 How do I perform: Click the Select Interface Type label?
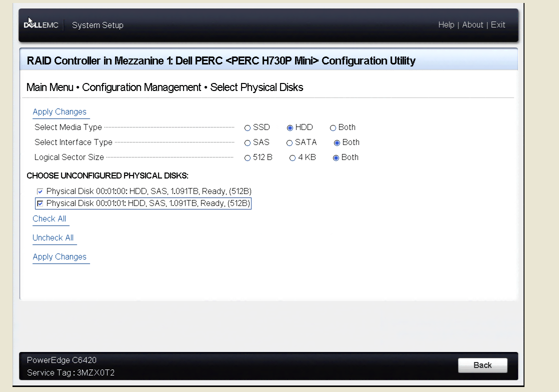(73, 142)
